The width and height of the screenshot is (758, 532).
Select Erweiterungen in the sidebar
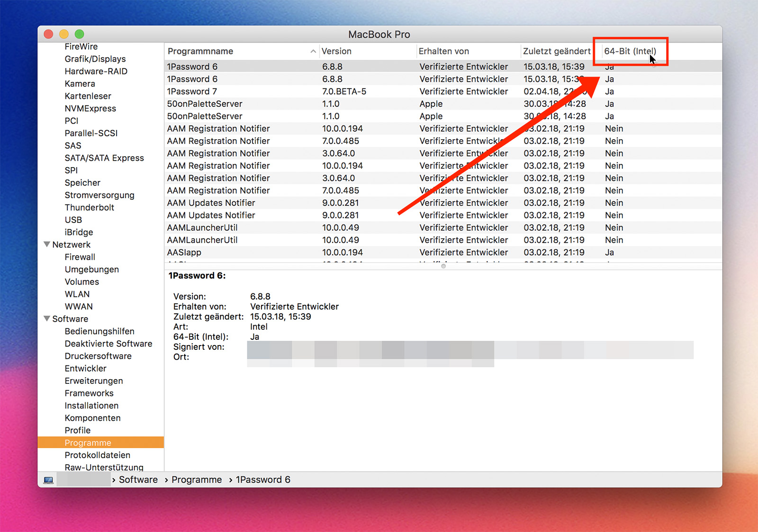point(94,381)
